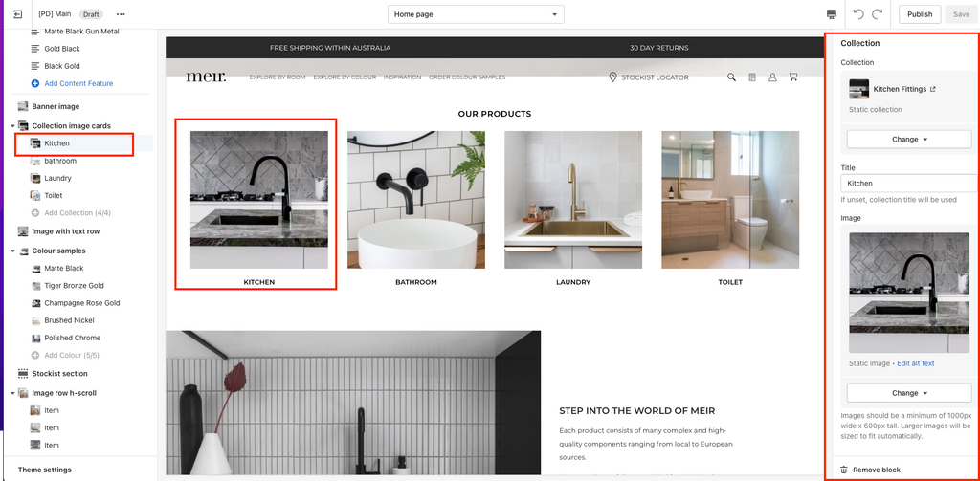
Task: Click the storefront search magnifier icon
Action: click(731, 77)
